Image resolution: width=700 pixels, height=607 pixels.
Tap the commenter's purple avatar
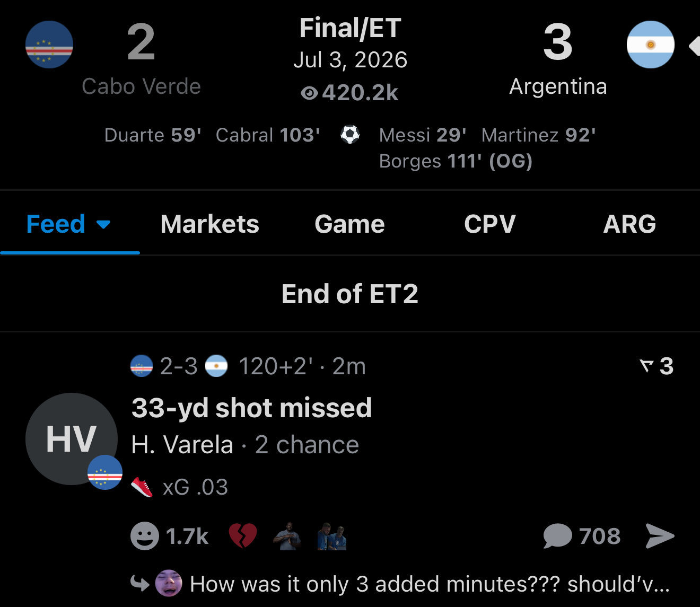click(x=169, y=583)
